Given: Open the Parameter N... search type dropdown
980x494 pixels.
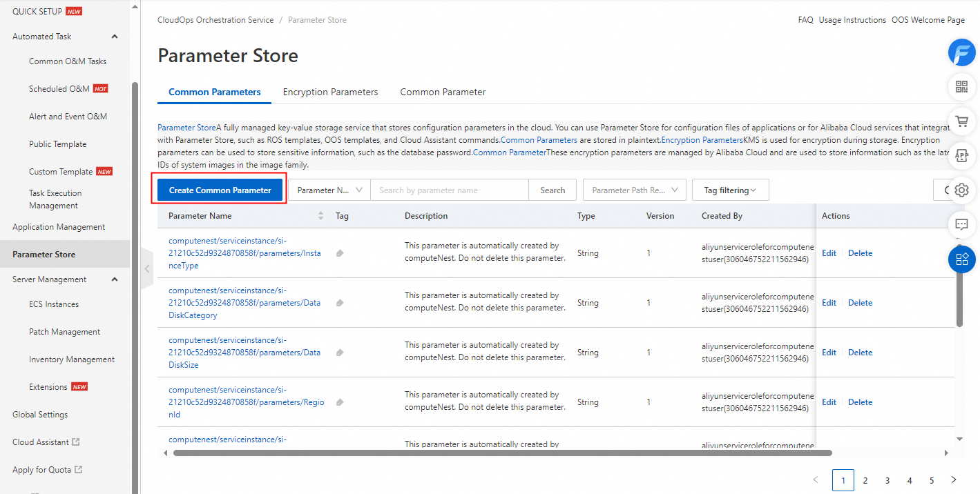Looking at the screenshot, I should (329, 190).
